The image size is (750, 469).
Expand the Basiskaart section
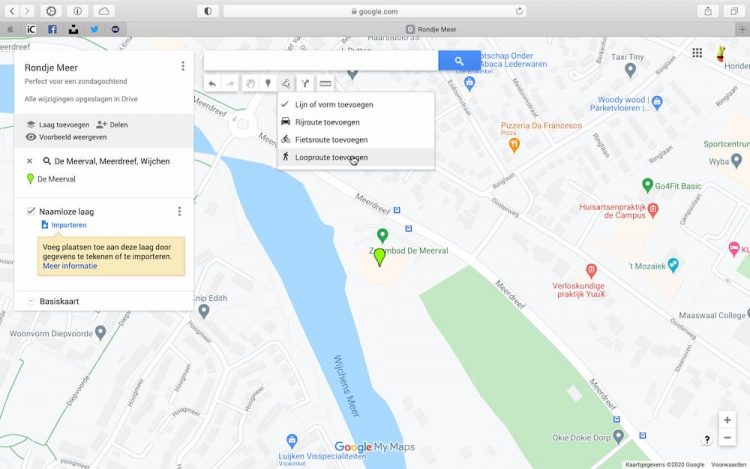31,301
